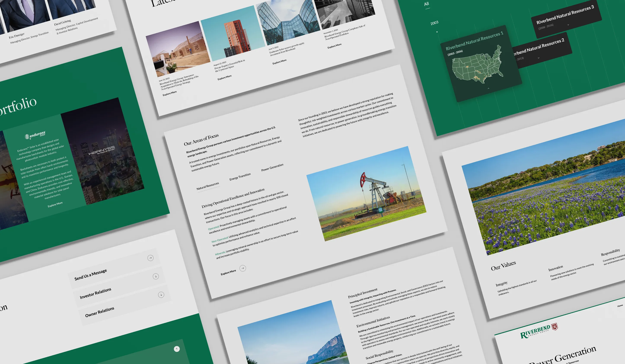This screenshot has height=364, width=625.
Task: Open the Investor Relations row
Action: pos(120,287)
